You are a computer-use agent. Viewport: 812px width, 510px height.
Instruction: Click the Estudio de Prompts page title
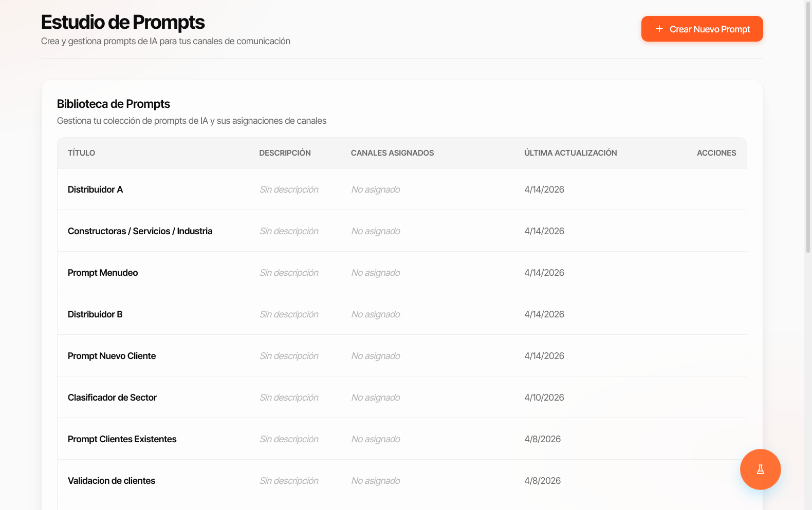[123, 22]
